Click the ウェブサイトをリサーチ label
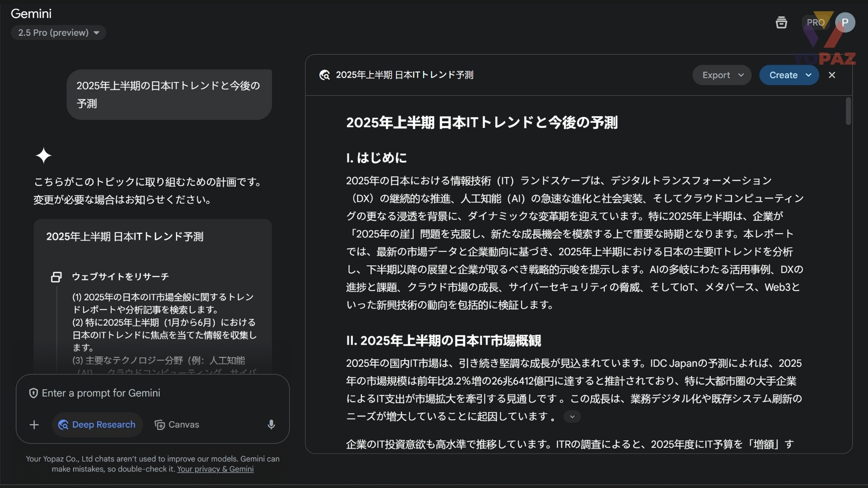The image size is (868, 488). 120,277
